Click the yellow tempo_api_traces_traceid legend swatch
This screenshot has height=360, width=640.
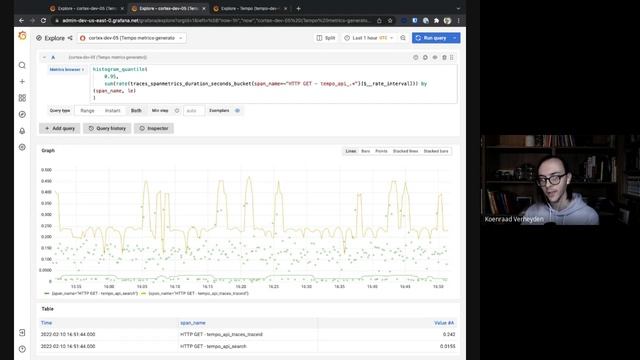[143, 293]
